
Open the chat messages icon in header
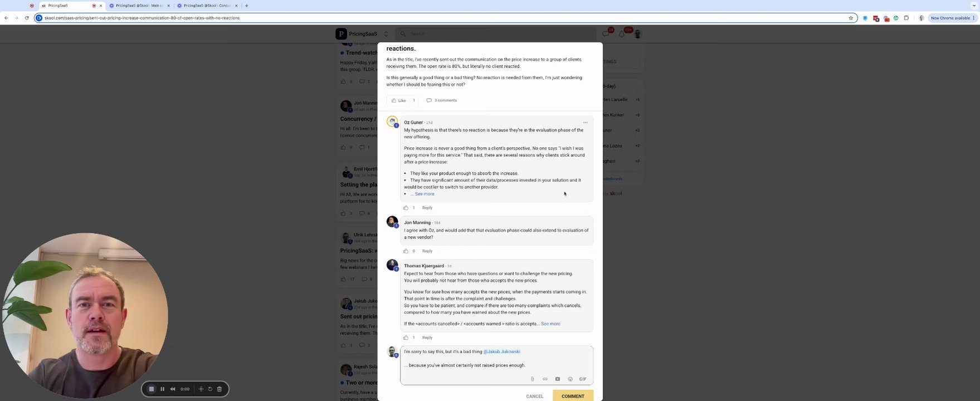[606, 34]
